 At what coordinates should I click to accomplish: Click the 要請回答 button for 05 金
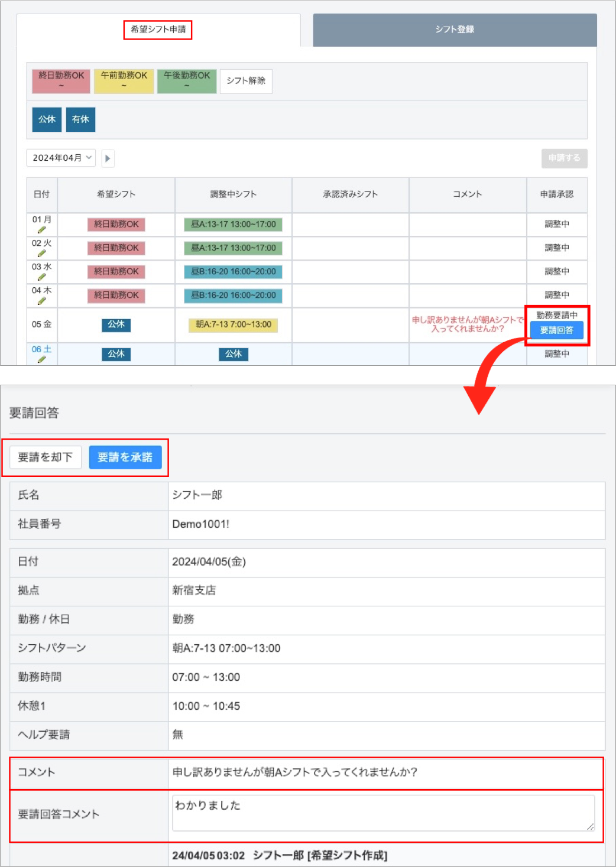point(556,330)
